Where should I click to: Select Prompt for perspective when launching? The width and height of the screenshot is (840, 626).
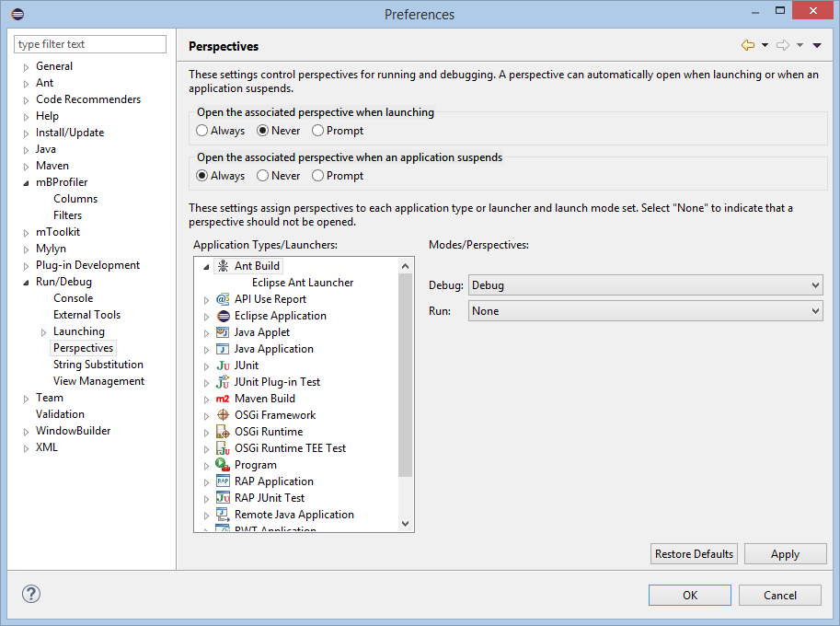(318, 131)
